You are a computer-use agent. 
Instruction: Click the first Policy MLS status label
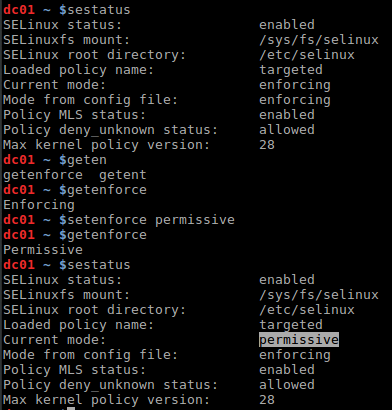75,115
